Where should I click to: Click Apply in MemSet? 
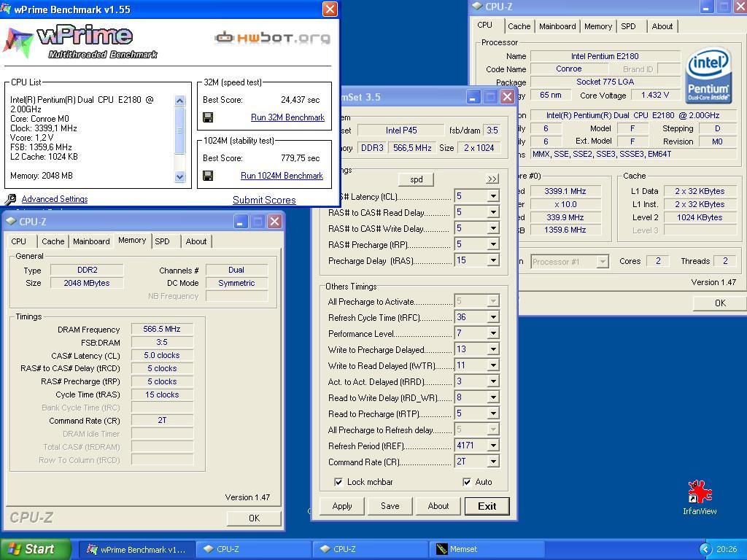[x=342, y=506]
